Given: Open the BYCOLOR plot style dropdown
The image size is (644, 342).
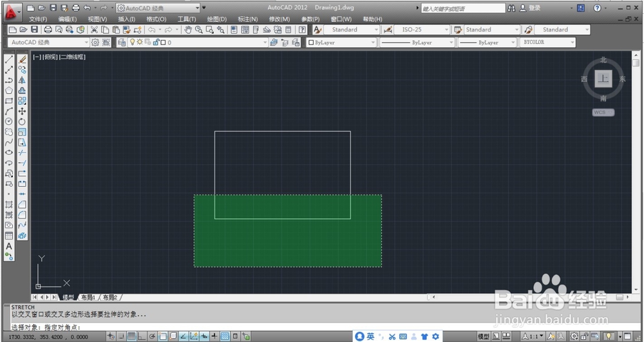Looking at the screenshot, I should tap(547, 43).
